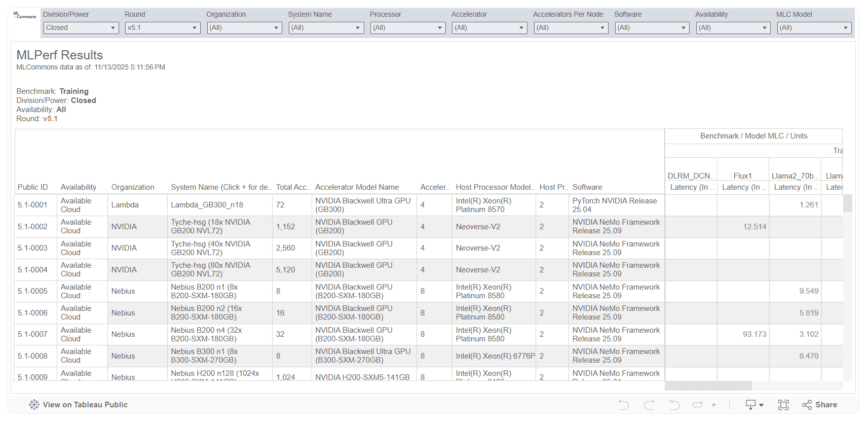868x421 pixels.
Task: Click the Redo icon in Tableau toolbar
Action: 649,405
